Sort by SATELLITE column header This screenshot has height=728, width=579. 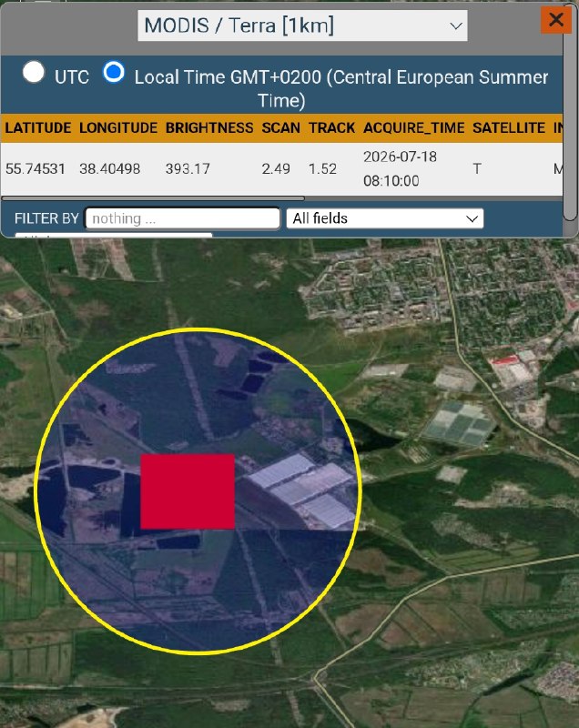pos(509,127)
